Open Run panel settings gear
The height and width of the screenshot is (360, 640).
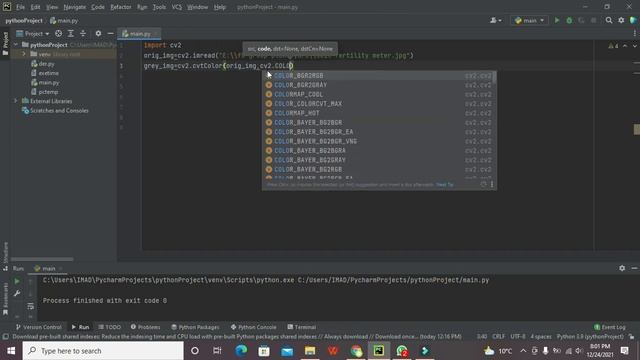pyautogui.click(x=622, y=268)
